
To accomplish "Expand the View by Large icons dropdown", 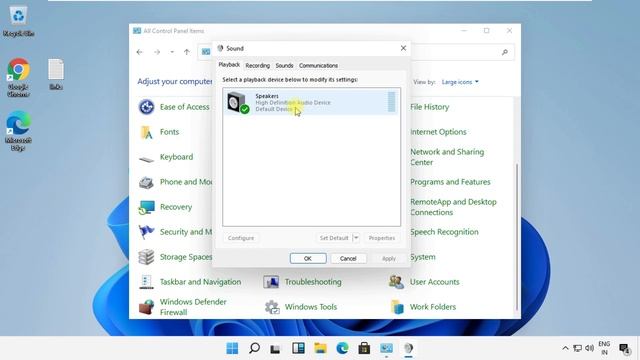I will click(460, 82).
